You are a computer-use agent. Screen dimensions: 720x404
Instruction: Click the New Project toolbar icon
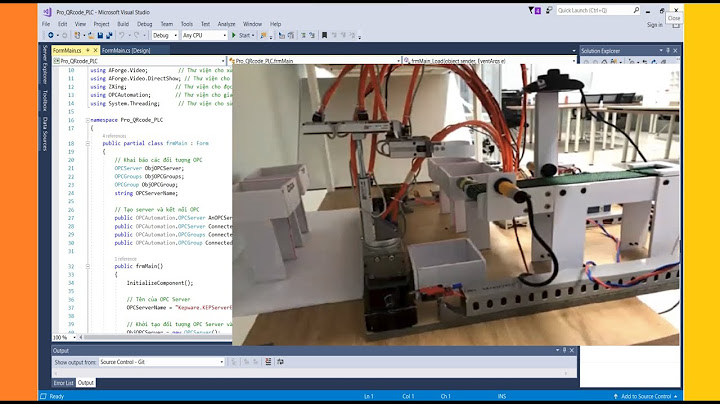(77, 35)
